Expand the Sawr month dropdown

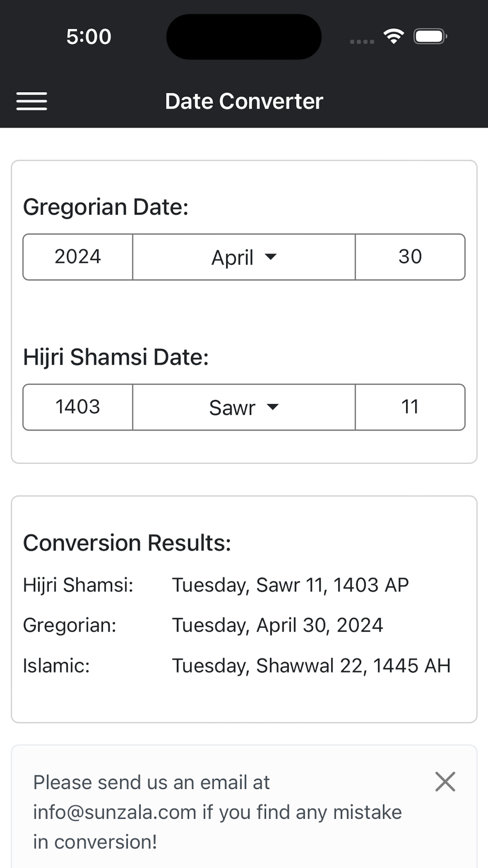(244, 407)
